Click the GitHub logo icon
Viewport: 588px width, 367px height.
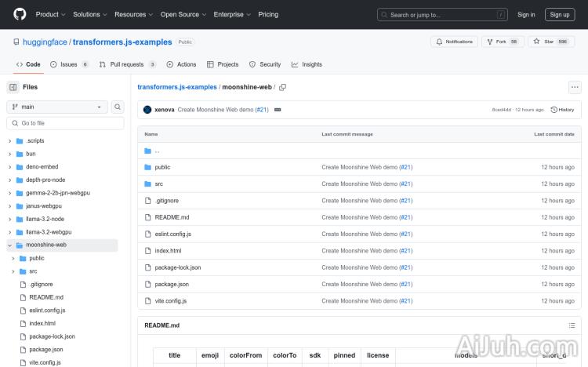[x=20, y=14]
